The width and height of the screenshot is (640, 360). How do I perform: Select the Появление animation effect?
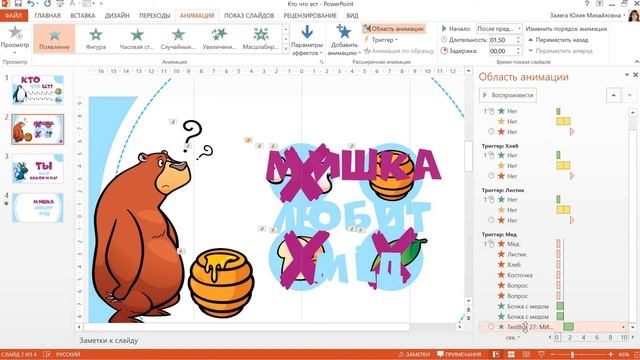click(x=54, y=39)
